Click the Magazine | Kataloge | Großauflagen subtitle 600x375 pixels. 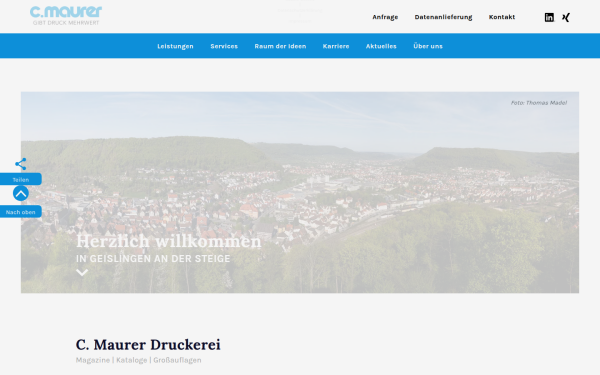pyautogui.click(x=139, y=360)
